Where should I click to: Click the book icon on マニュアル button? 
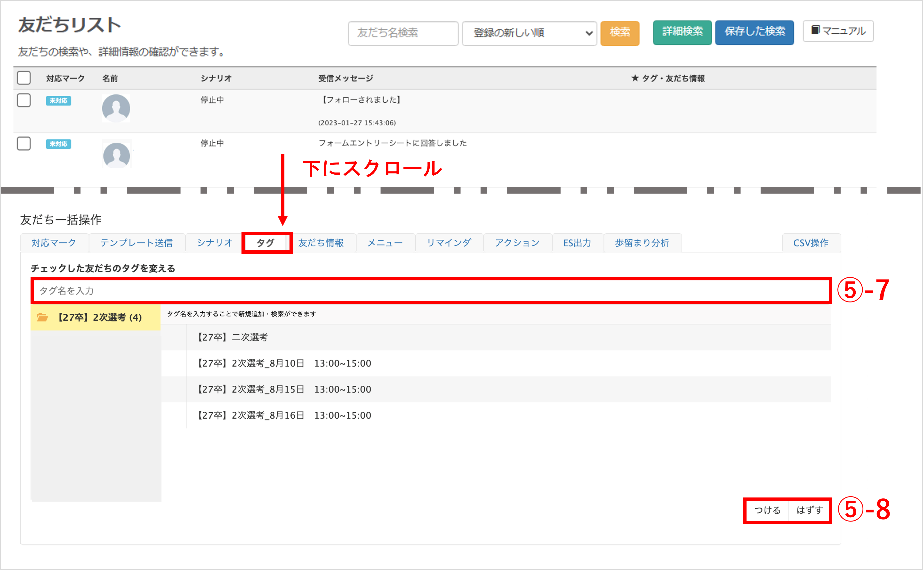pyautogui.click(x=815, y=30)
